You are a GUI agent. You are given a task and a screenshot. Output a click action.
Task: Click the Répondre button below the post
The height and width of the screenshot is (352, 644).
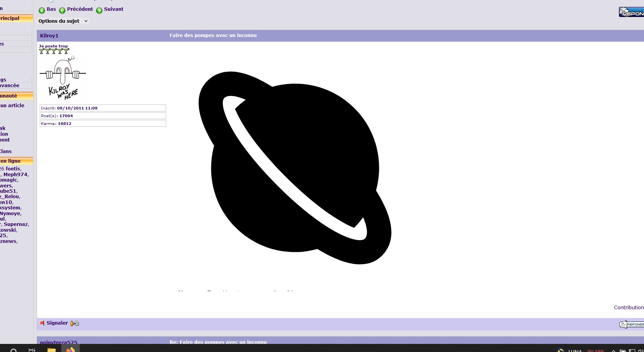click(x=632, y=324)
